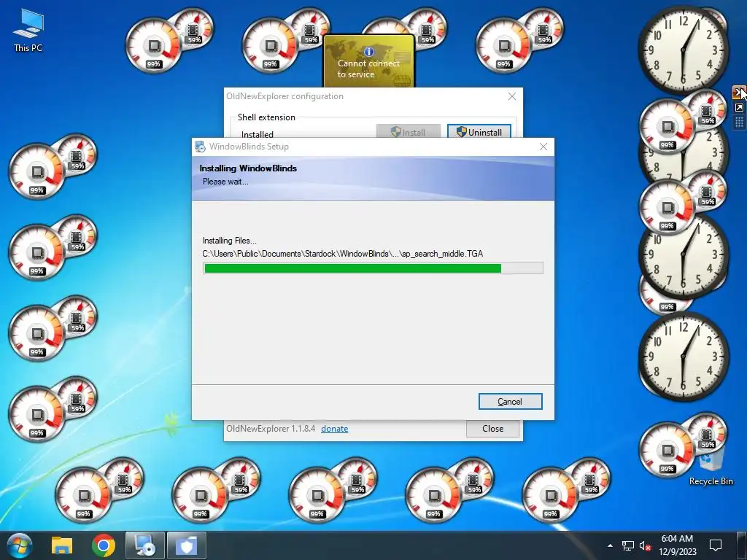Viewport: 747px width, 560px height.
Task: Click the 'Cannot connect to service' gadget
Action: pos(368,61)
